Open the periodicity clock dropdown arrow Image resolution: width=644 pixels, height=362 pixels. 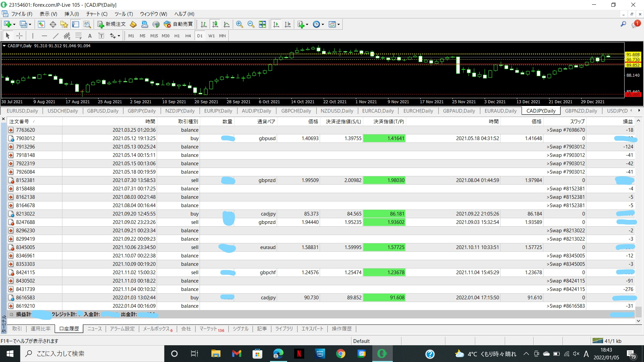pos(323,24)
